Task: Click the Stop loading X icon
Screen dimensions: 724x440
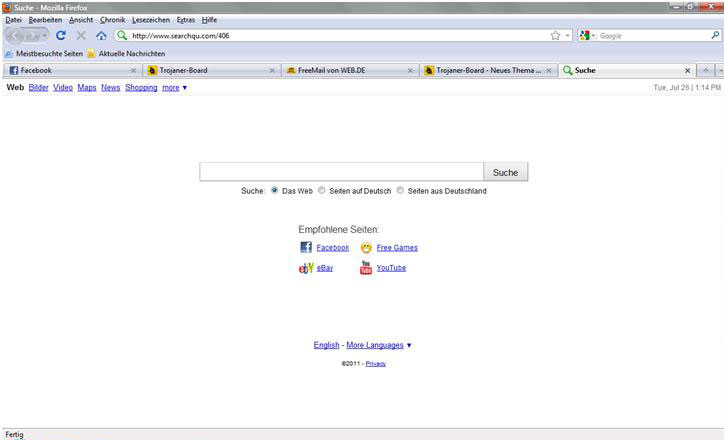Action: point(81,36)
